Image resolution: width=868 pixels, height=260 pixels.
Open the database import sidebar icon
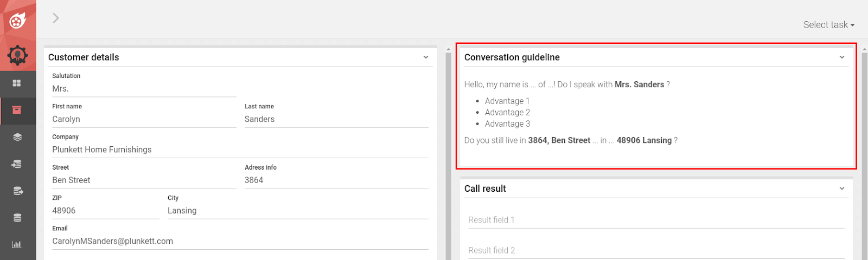point(17,164)
